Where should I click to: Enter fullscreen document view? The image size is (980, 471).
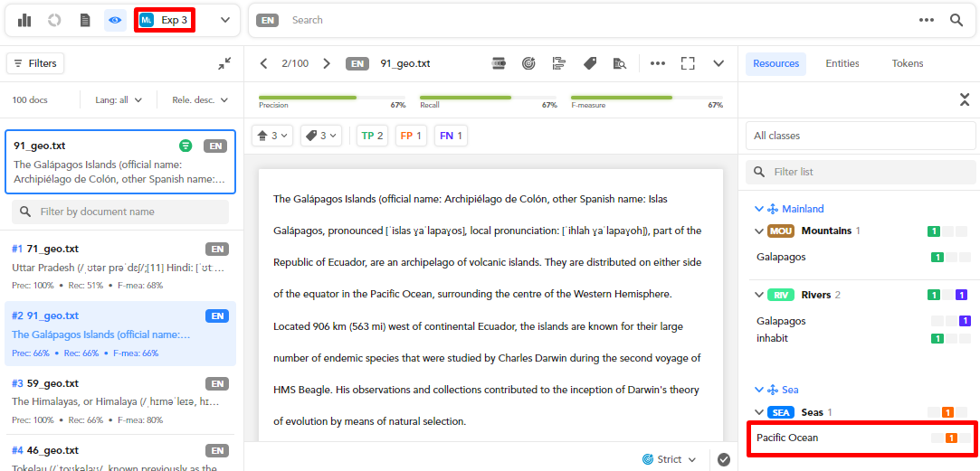[688, 63]
